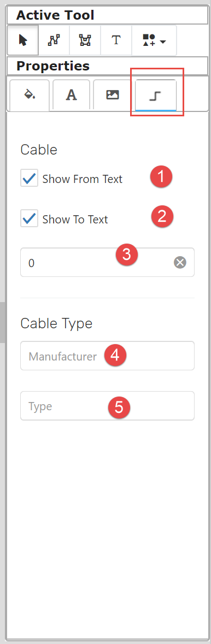The height and width of the screenshot is (644, 211).
Task: Switch to the letter A text tab
Action: [x=72, y=95]
